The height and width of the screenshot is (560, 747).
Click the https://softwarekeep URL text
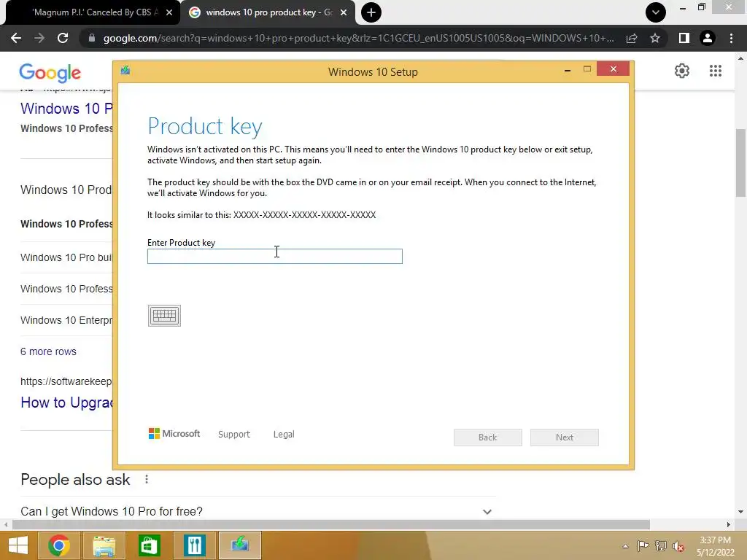pyautogui.click(x=66, y=381)
